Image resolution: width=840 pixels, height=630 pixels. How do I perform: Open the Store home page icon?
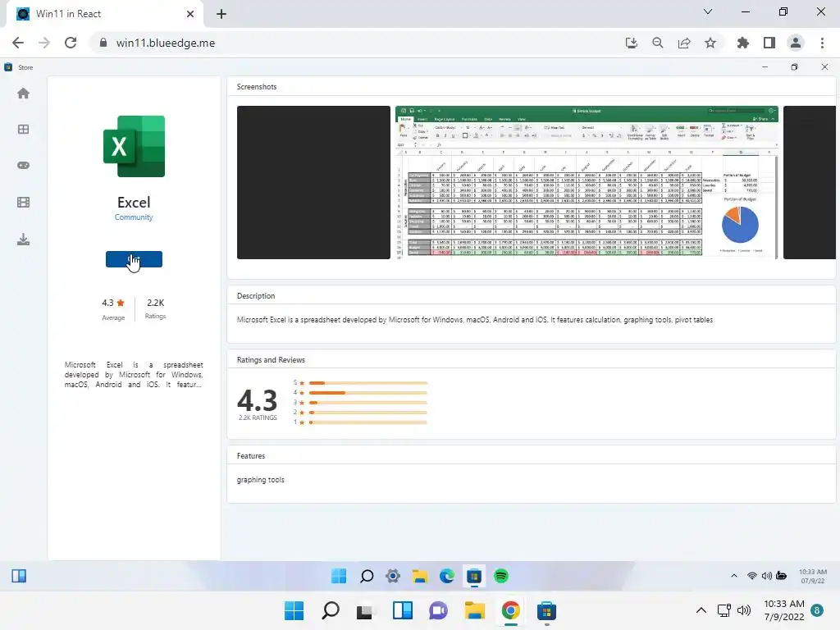coord(23,94)
